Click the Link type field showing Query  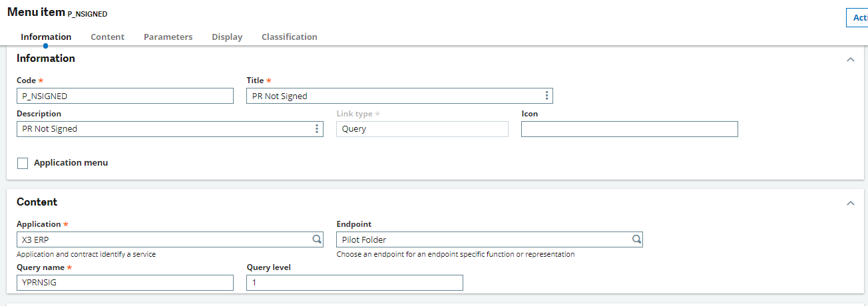[422, 129]
